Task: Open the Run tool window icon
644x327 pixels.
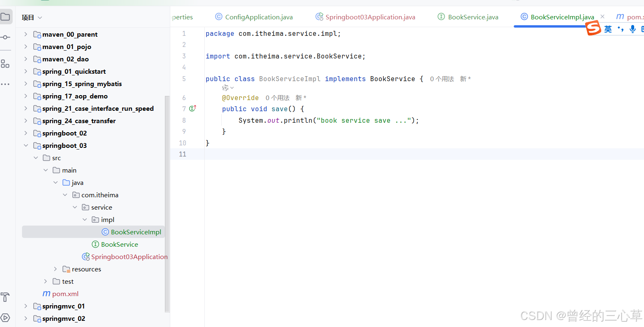Action: pyautogui.click(x=5, y=318)
